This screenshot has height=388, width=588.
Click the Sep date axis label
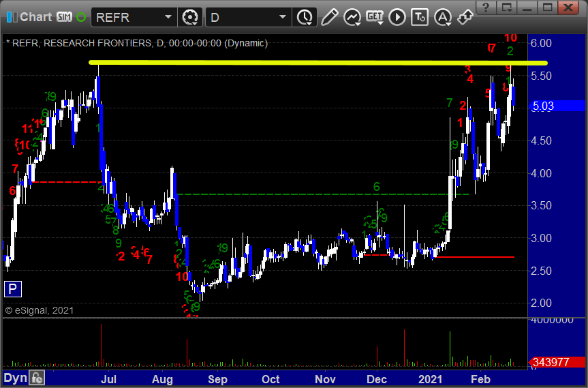(x=217, y=379)
